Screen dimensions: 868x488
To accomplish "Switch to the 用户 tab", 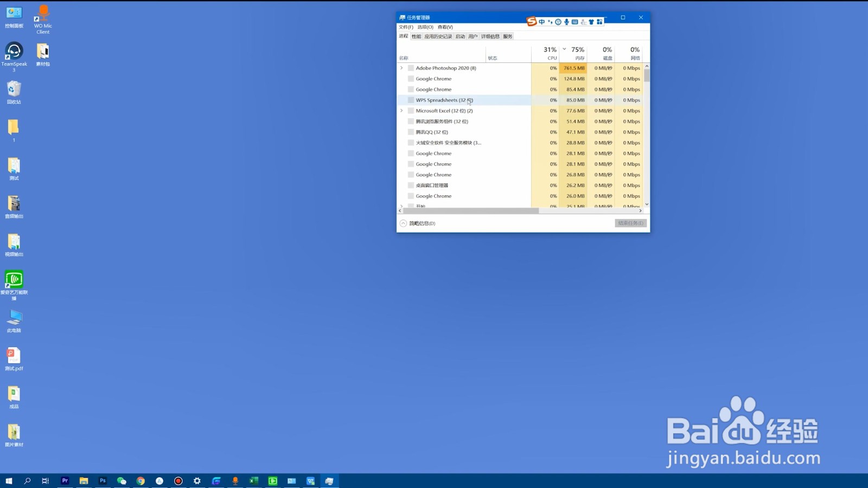I will (x=473, y=36).
